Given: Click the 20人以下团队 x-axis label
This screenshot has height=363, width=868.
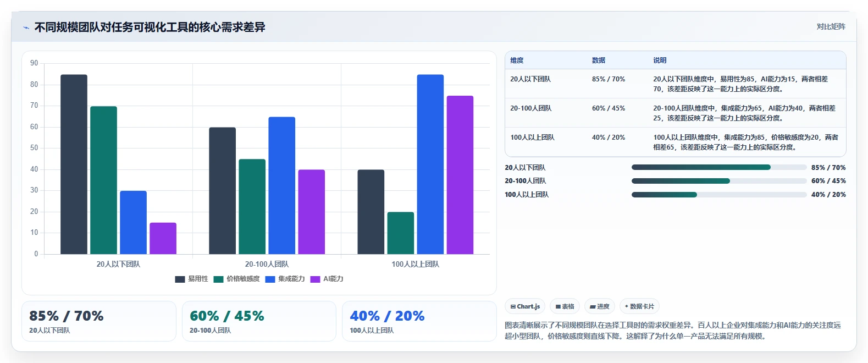Looking at the screenshot, I should (x=118, y=264).
